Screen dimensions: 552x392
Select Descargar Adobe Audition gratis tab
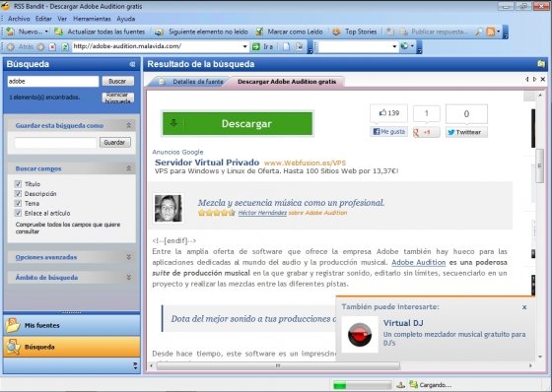287,82
